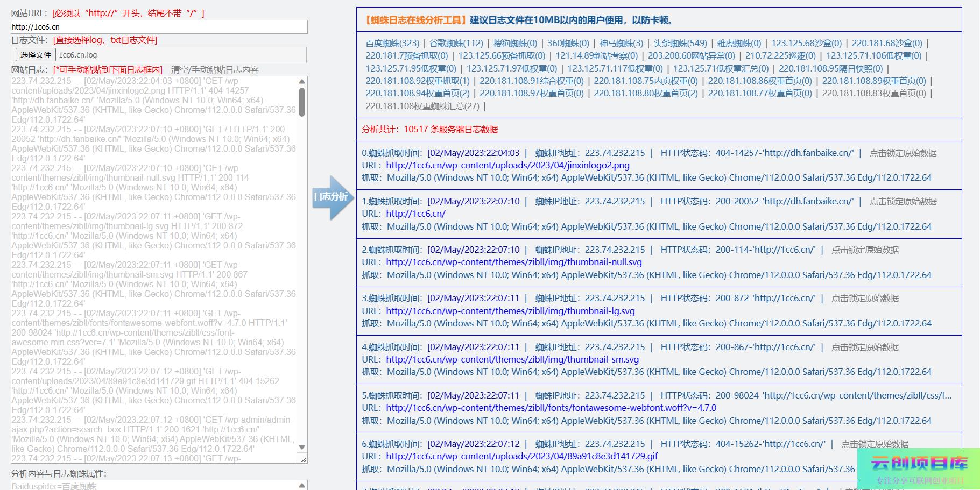Click the up arrow of log textarea scrollbar
980x490 pixels.
302,82
